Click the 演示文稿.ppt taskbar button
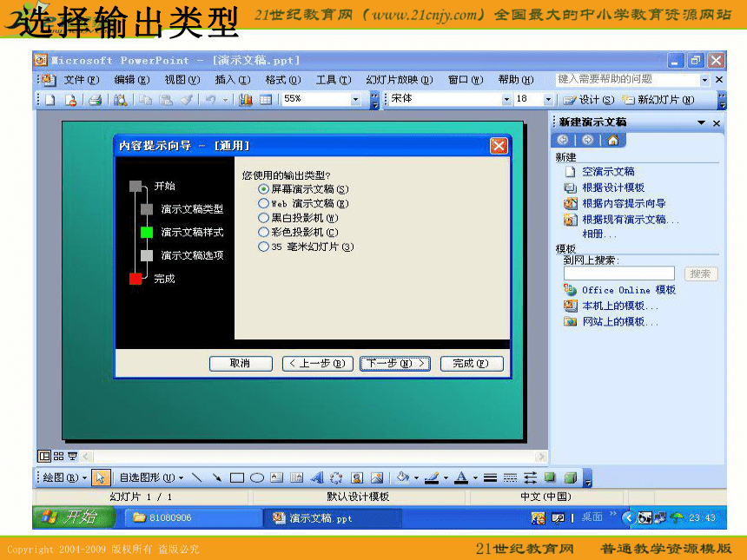This screenshot has width=747, height=560. click(x=333, y=517)
